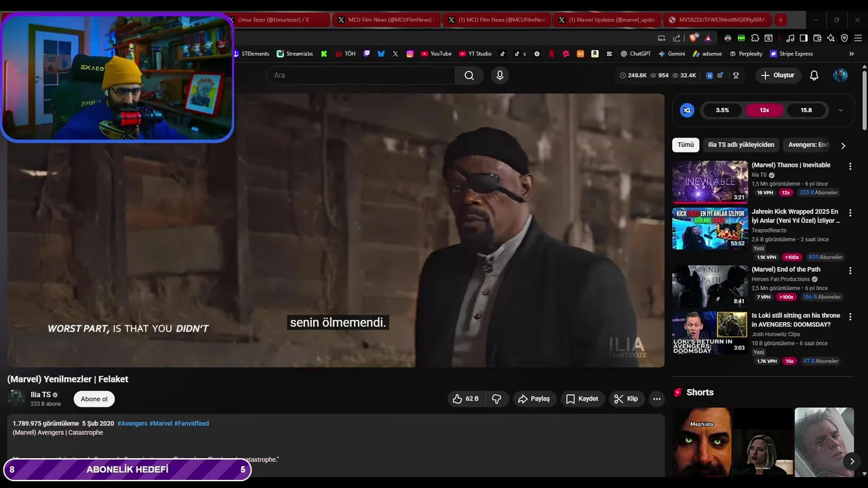Viewport: 868px width, 488px height.
Task: Open Perplexity bookmark
Action: tap(746, 54)
